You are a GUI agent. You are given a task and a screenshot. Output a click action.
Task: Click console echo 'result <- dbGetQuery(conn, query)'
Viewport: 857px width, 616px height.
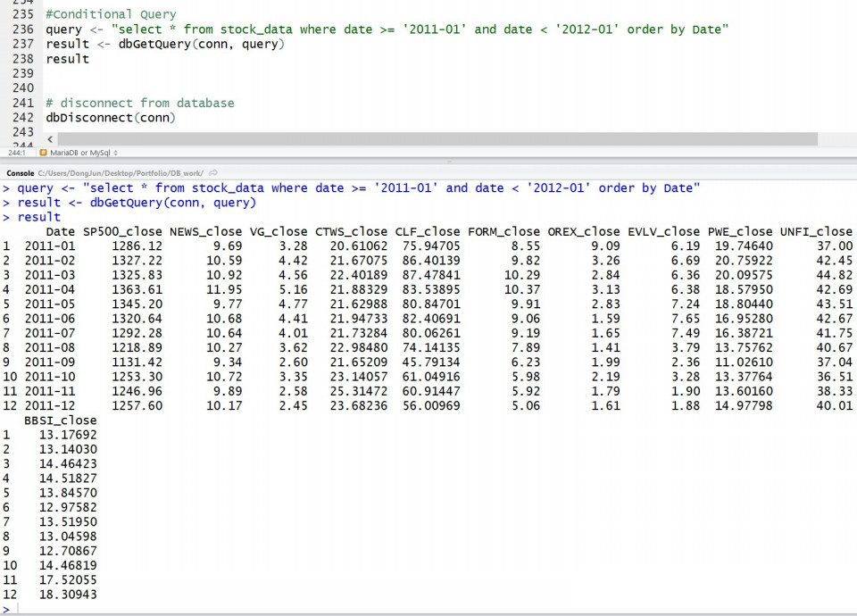coord(137,203)
